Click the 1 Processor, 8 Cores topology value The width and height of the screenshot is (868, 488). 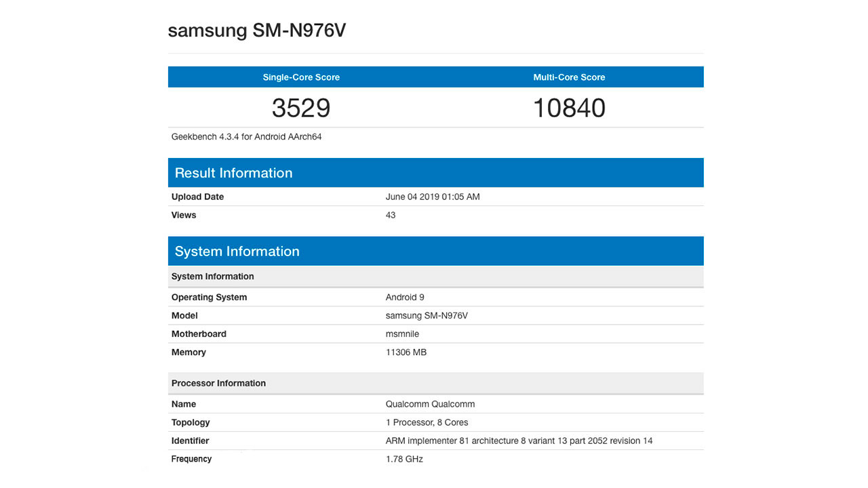[x=427, y=423]
